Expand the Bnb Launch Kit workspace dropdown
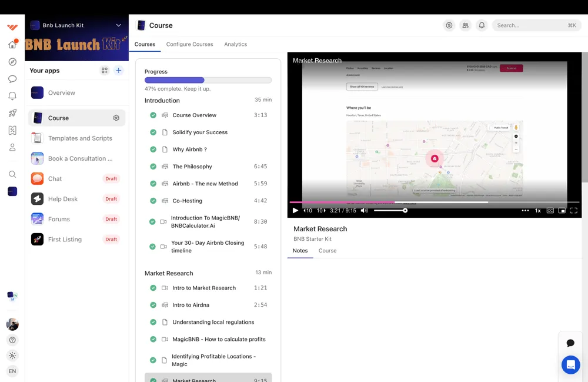Image resolution: width=588 pixels, height=382 pixels. [x=119, y=25]
